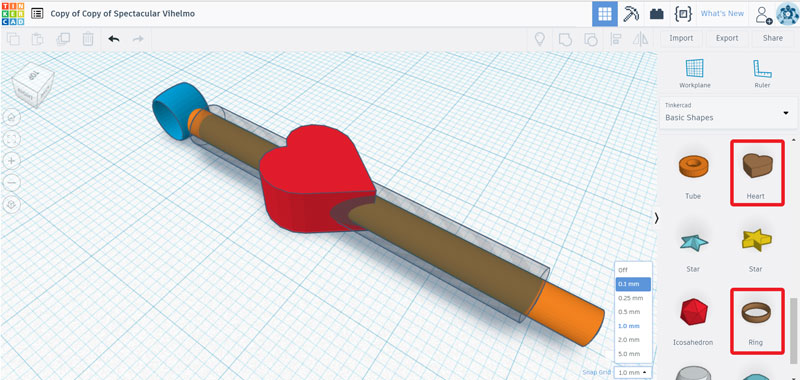Click the Zoom out minus icon

pyautogui.click(x=12, y=183)
